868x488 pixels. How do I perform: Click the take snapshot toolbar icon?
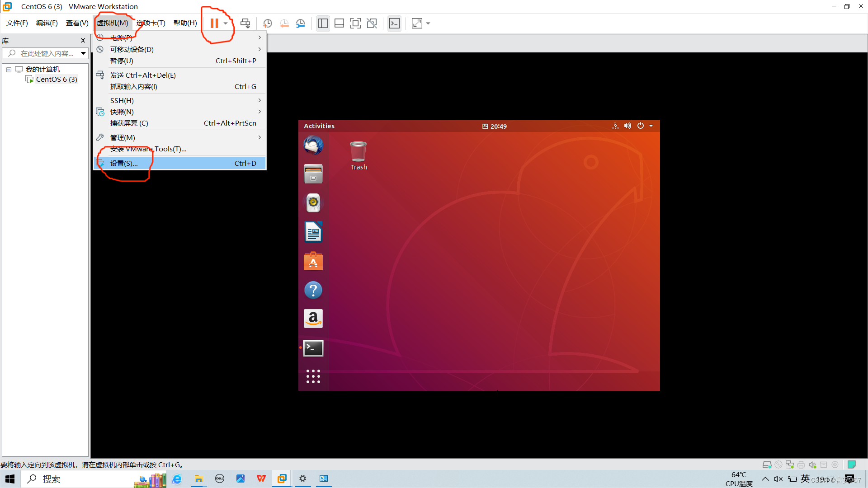(268, 23)
